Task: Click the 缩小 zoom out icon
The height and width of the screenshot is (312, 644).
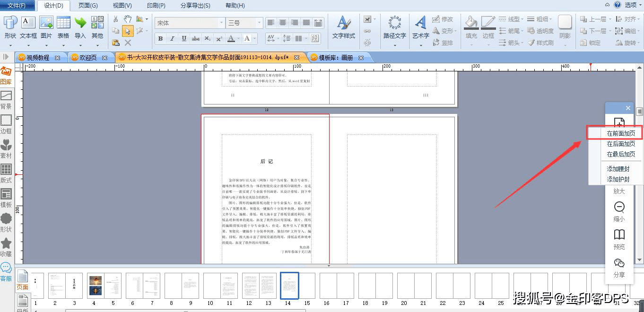Action: tap(619, 211)
